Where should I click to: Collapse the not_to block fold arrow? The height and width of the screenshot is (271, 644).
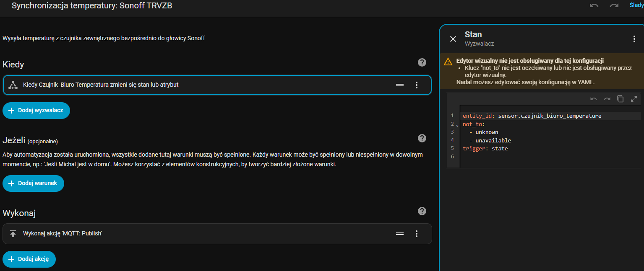point(457,125)
